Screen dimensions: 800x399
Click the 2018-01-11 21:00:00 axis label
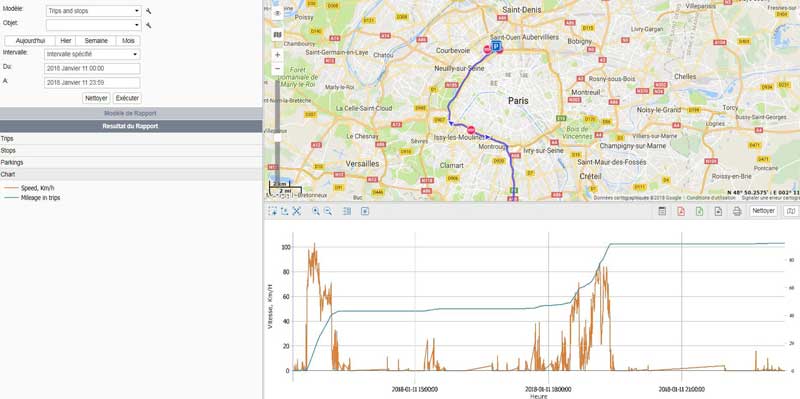pyautogui.click(x=682, y=389)
